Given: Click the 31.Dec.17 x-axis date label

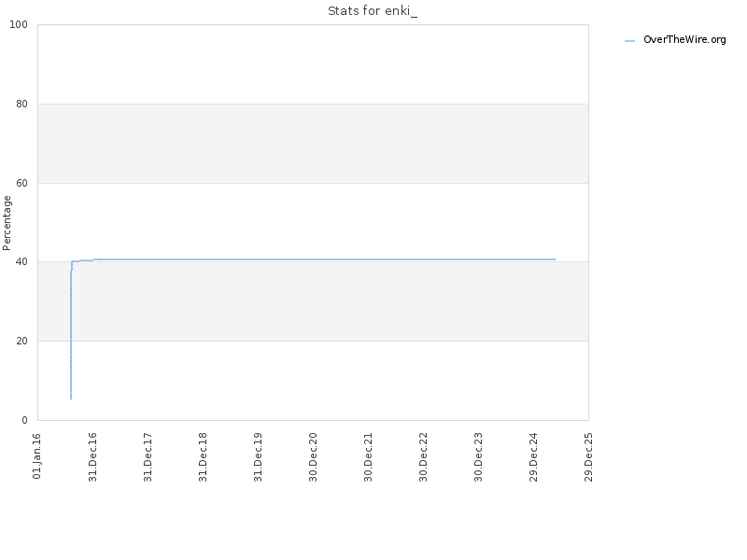Looking at the screenshot, I should (148, 457).
